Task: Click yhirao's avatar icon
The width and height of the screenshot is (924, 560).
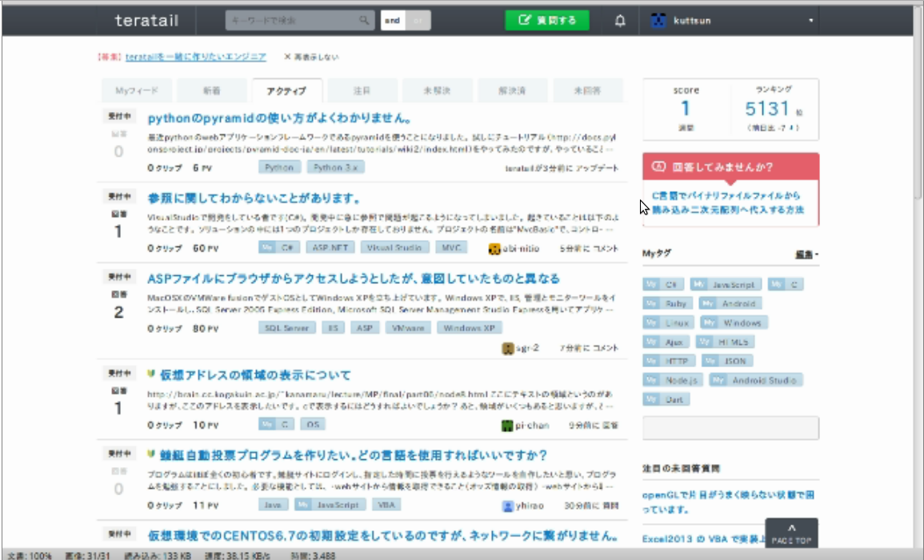Action: pos(508,506)
